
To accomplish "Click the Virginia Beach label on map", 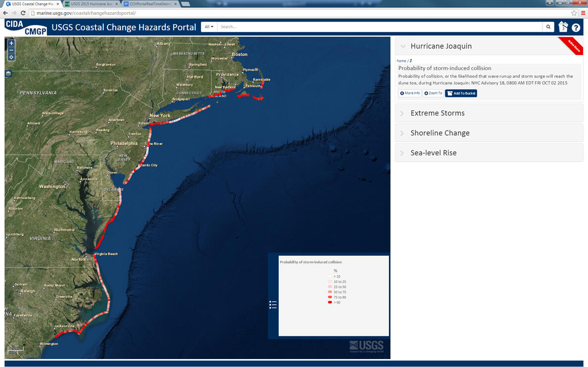I will [106, 254].
